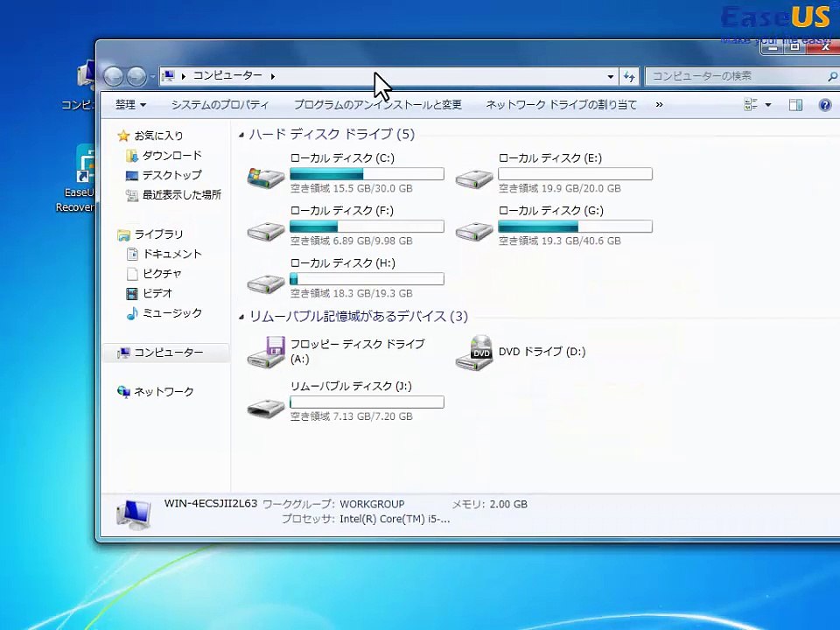
Task: Click the メモリ: 2.00 GB text
Action: pyautogui.click(x=490, y=504)
